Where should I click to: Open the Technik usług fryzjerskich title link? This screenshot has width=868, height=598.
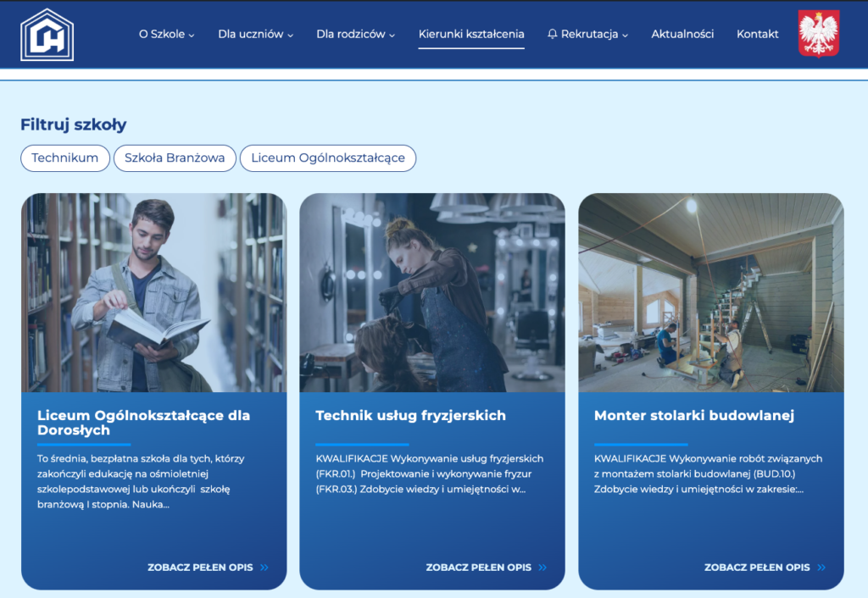coord(410,416)
